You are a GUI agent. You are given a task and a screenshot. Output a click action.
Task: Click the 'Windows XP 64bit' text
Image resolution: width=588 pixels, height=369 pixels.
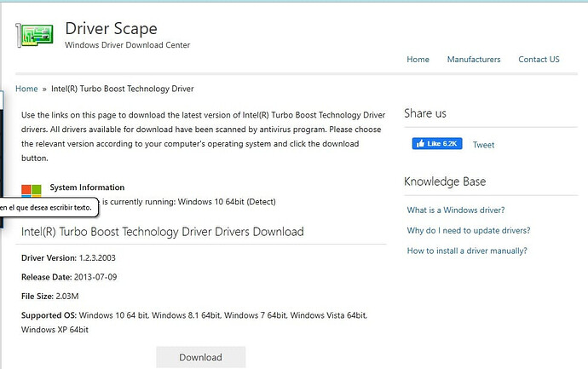coord(55,330)
